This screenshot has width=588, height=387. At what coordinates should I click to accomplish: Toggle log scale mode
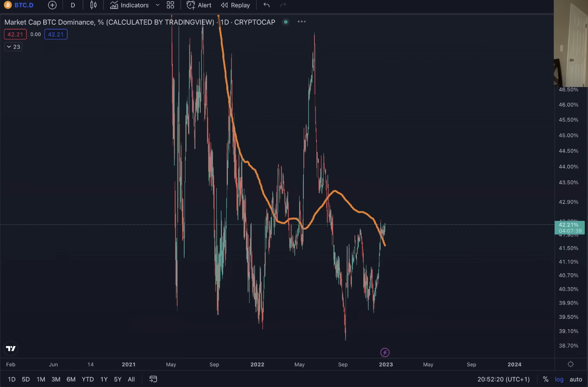[x=559, y=379]
